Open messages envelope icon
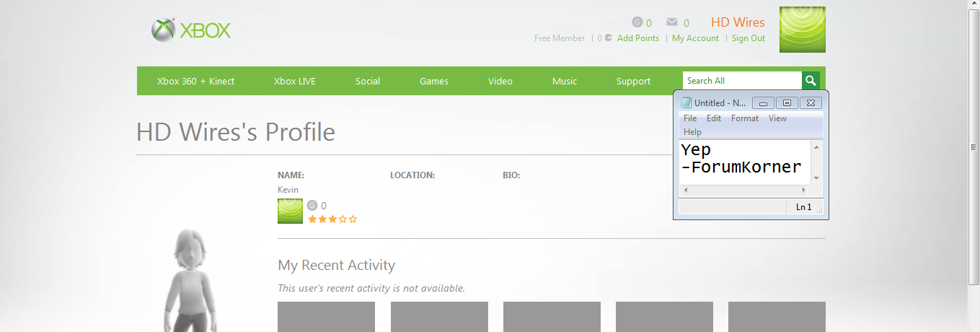980x332 pixels. (672, 22)
